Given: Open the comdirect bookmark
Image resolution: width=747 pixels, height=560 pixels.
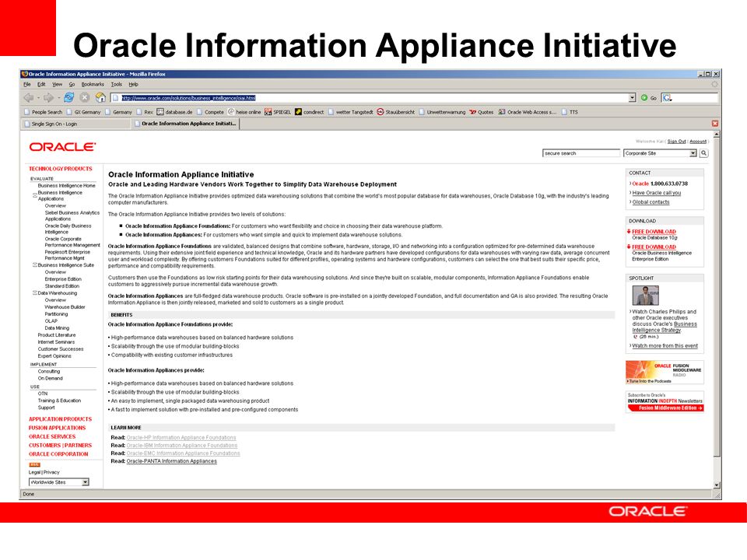Looking at the screenshot, I should point(309,112).
